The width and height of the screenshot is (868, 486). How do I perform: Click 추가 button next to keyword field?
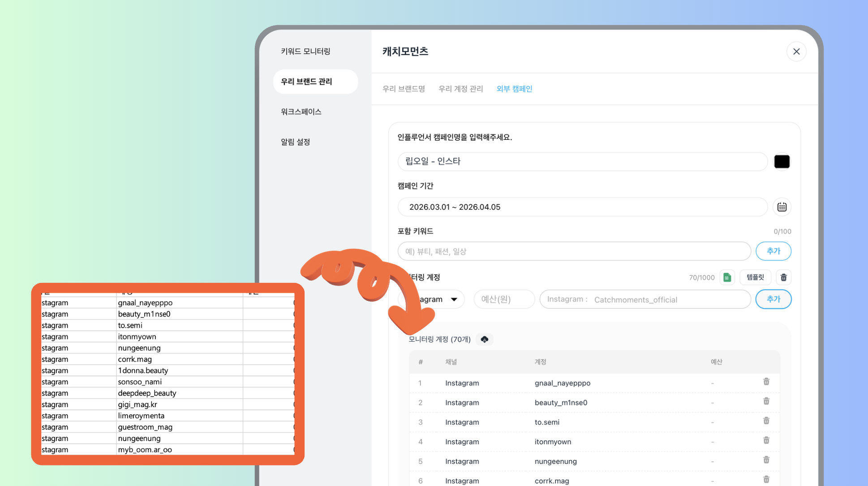(x=773, y=251)
